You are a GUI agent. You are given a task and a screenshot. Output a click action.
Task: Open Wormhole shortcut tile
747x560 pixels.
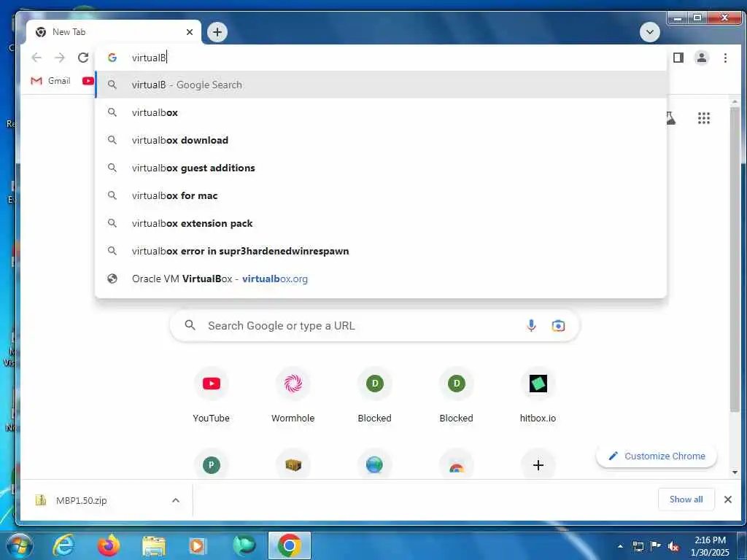(293, 395)
